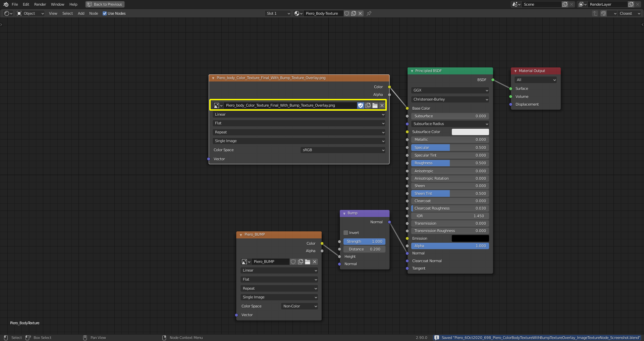Browse images in the color texture node
This screenshot has width=644, height=341.
(x=218, y=105)
